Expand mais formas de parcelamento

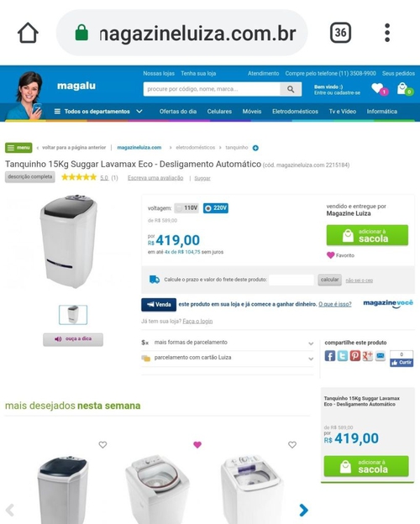click(x=228, y=343)
